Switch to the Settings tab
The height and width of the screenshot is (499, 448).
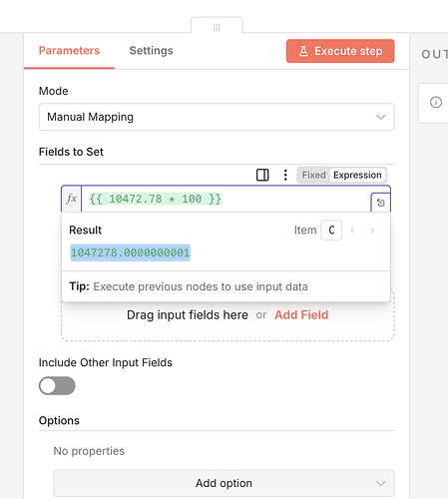(151, 51)
